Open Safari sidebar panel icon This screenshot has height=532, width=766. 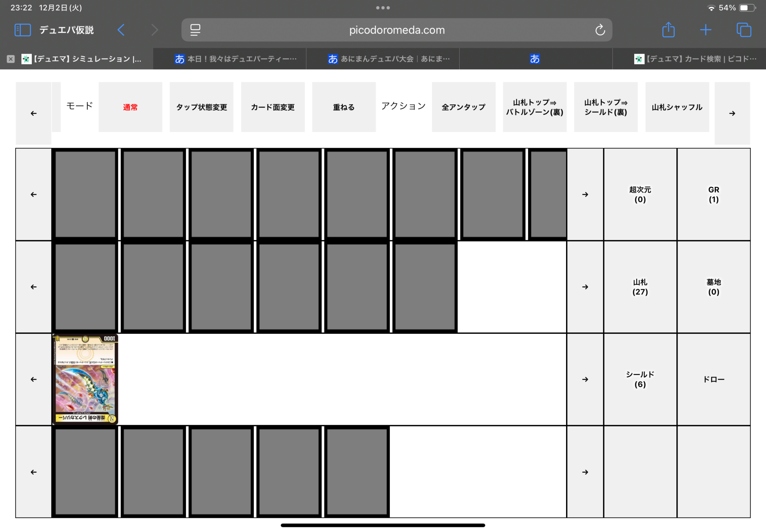click(x=22, y=30)
